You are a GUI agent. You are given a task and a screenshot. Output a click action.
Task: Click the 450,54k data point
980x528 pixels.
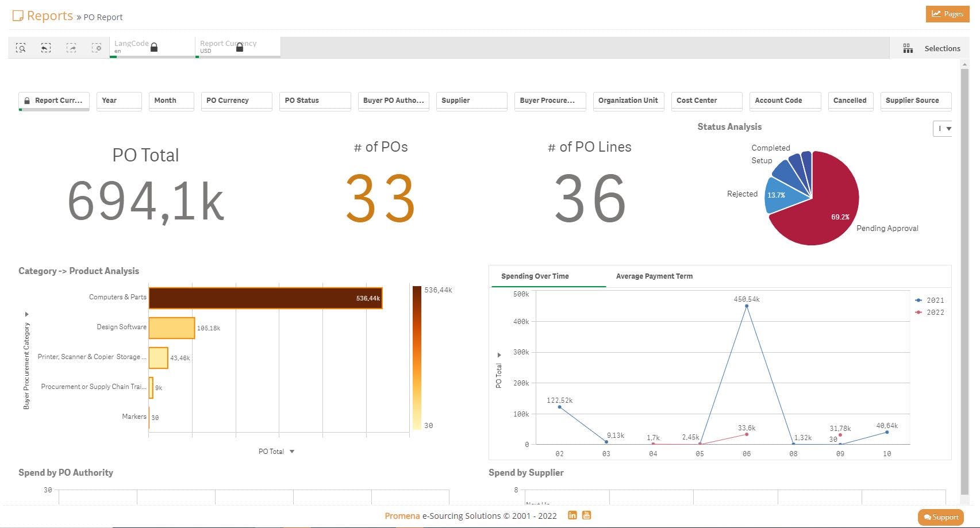point(747,306)
